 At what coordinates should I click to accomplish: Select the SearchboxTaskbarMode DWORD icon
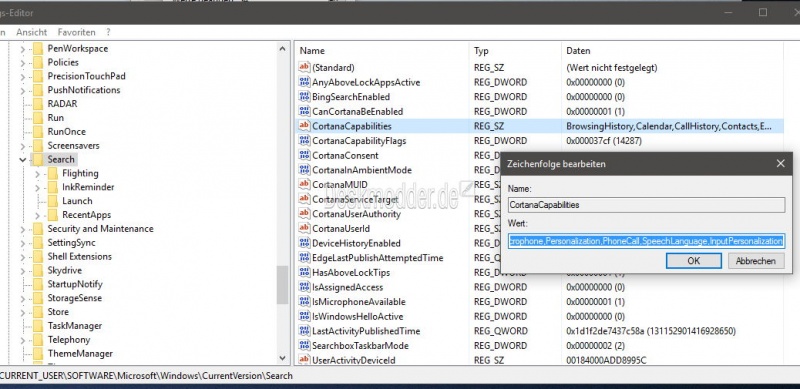tap(304, 346)
